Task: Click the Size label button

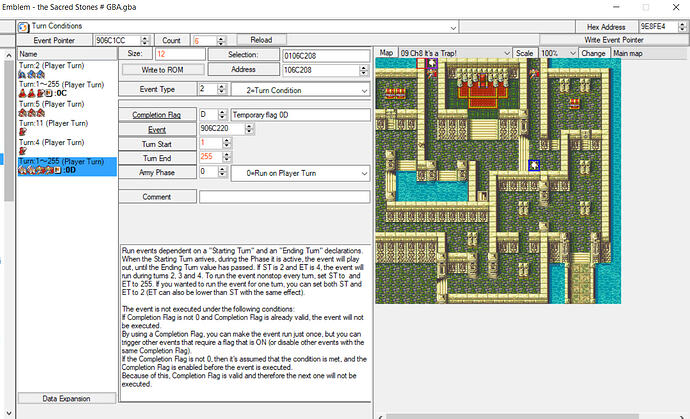Action: (135, 54)
